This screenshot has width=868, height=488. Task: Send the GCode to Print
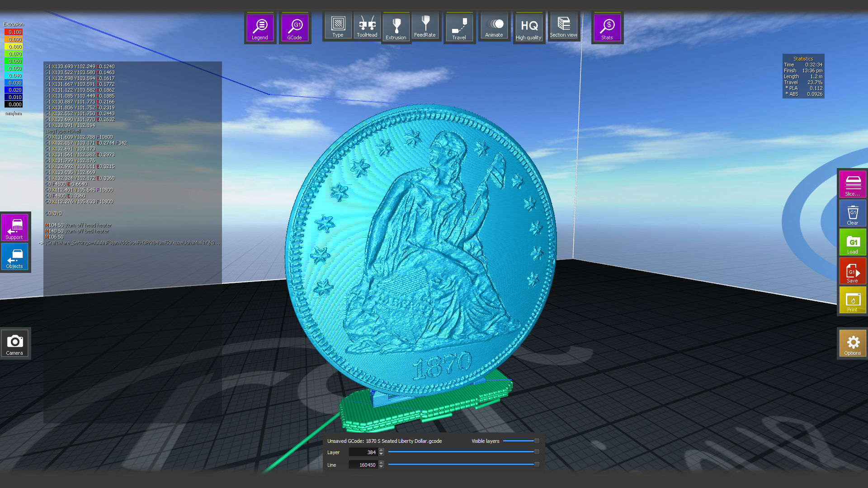(x=853, y=300)
